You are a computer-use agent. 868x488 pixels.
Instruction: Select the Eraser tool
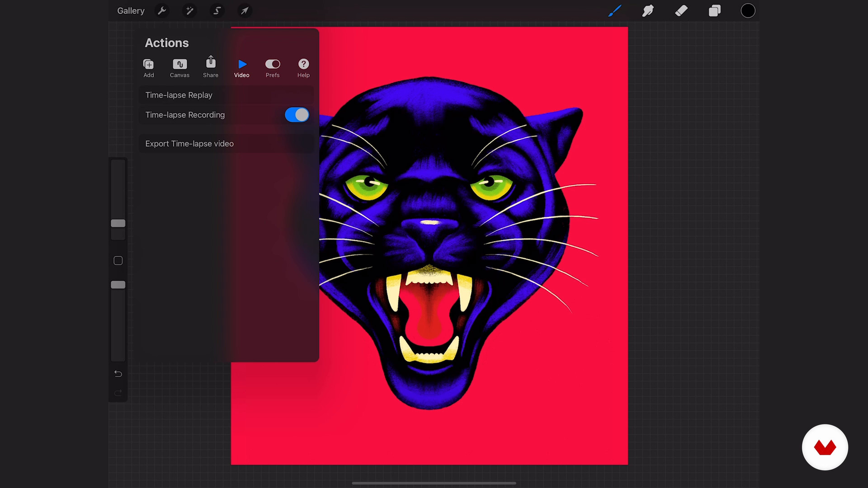point(681,10)
